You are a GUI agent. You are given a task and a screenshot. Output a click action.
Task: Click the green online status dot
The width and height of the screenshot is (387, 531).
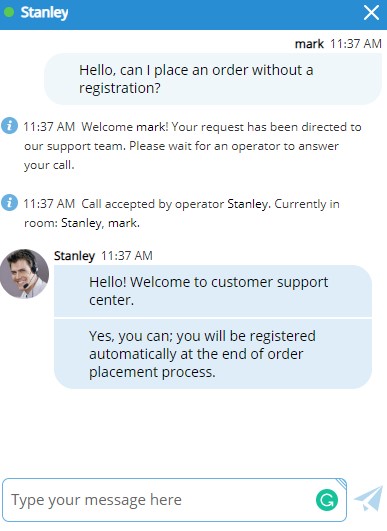tap(9, 13)
